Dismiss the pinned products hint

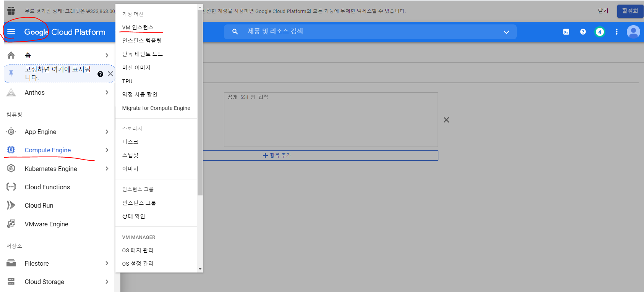110,74
